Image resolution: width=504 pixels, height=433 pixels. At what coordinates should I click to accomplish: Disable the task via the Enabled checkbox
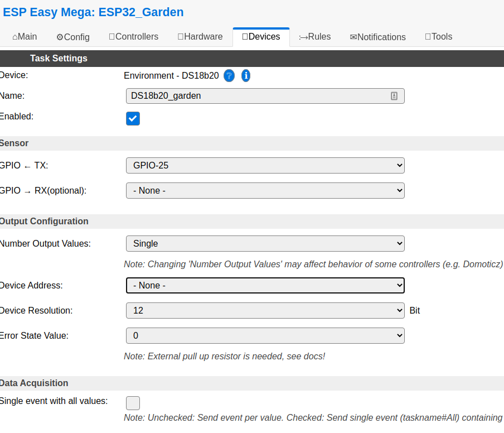(x=133, y=118)
